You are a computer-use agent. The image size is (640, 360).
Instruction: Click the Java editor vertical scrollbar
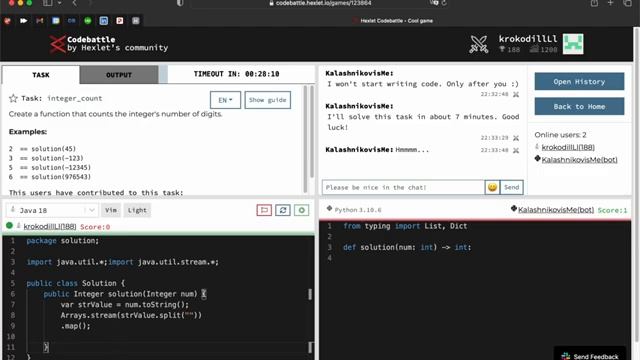pos(310,294)
